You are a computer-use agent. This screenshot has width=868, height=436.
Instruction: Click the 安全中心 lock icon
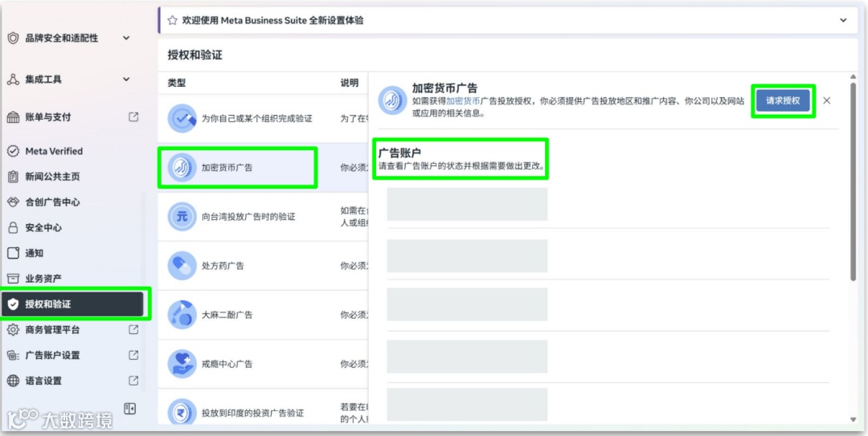pyautogui.click(x=14, y=227)
